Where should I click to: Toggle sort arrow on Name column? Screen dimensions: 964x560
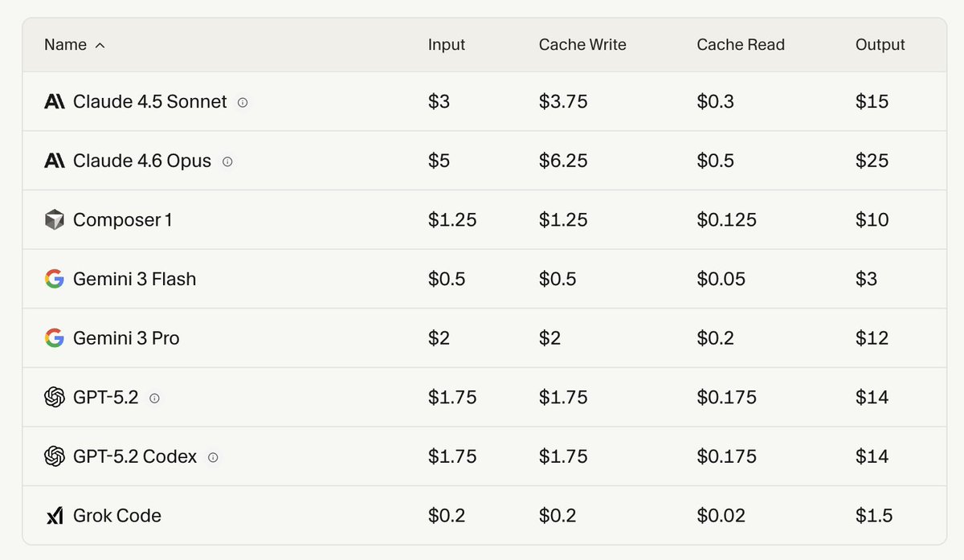[x=100, y=46]
